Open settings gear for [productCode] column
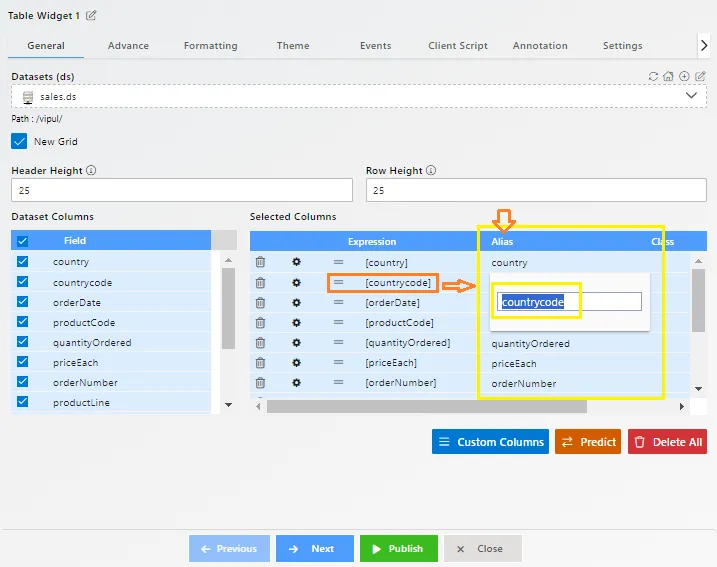Screen dimensions: 717x567 (296, 323)
